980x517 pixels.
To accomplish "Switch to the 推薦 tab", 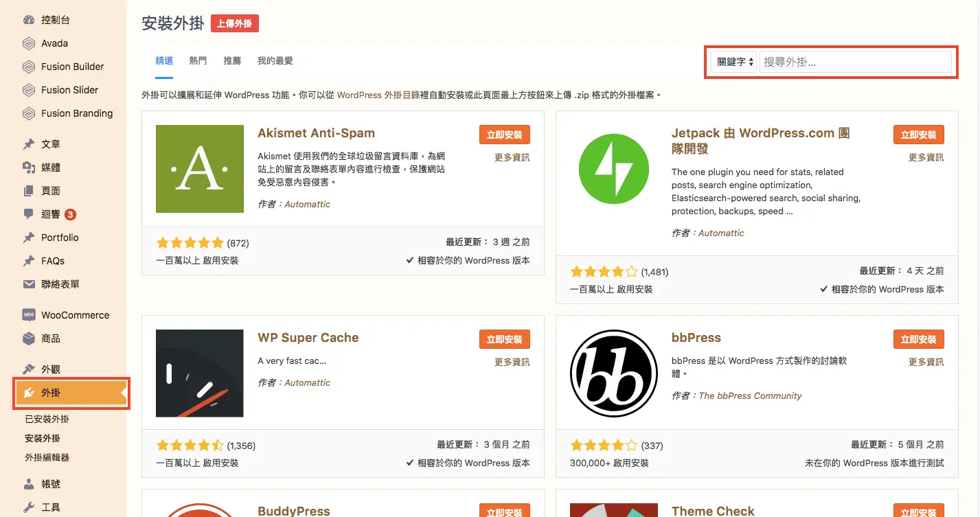I will (232, 61).
